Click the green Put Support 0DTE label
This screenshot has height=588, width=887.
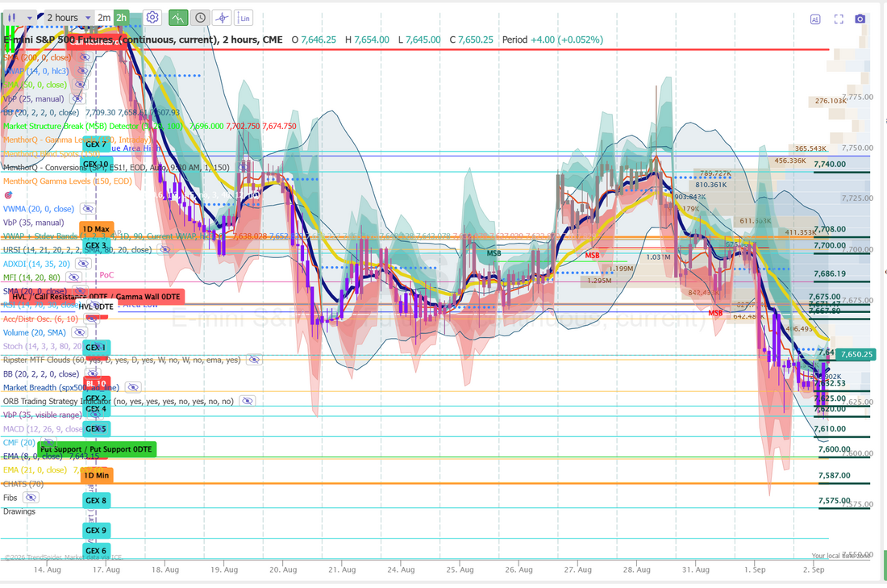pos(97,449)
